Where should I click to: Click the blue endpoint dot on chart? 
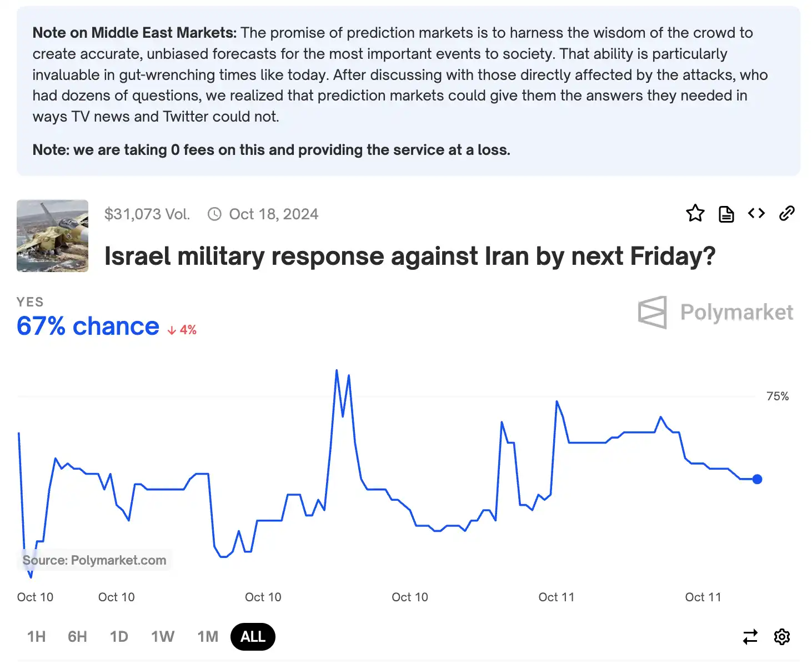pos(757,479)
